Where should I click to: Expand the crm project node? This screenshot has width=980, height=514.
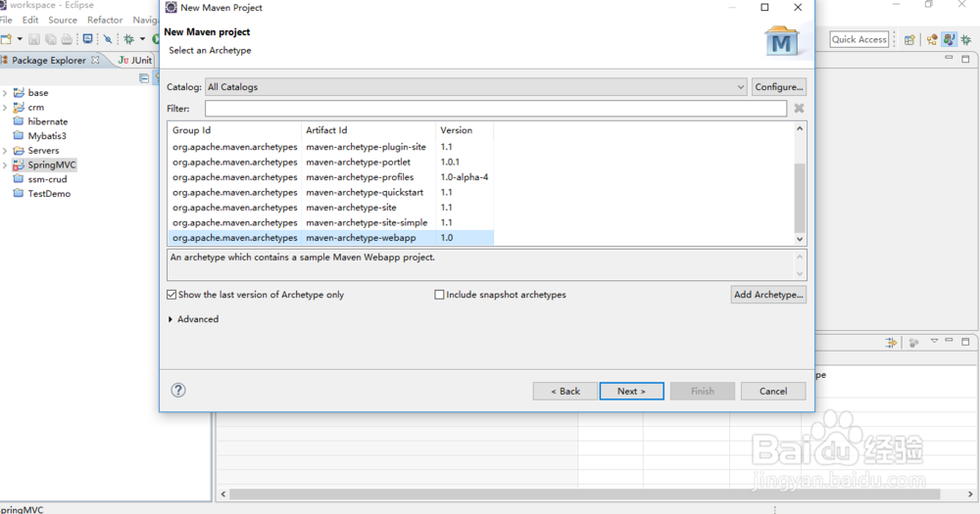(5, 108)
